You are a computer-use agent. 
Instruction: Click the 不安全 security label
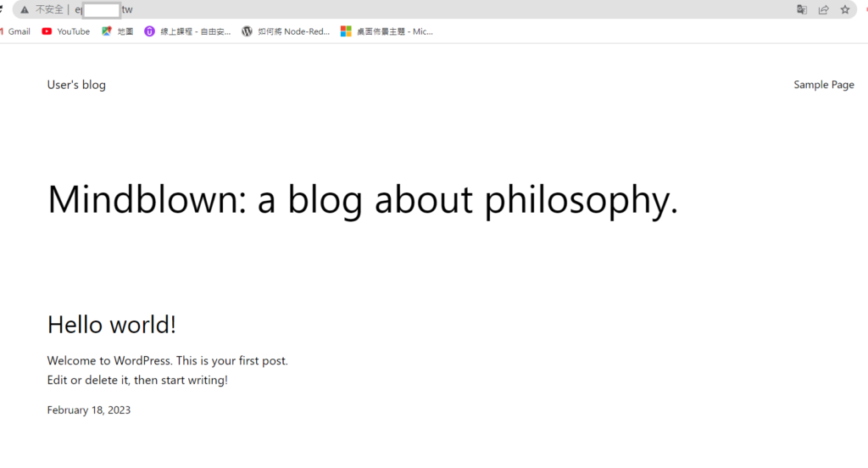49,9
